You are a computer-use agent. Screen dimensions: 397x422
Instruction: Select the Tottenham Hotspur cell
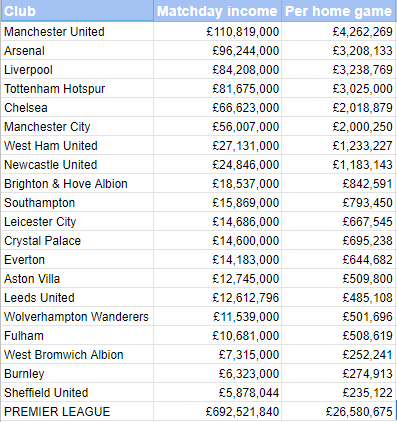coord(77,89)
